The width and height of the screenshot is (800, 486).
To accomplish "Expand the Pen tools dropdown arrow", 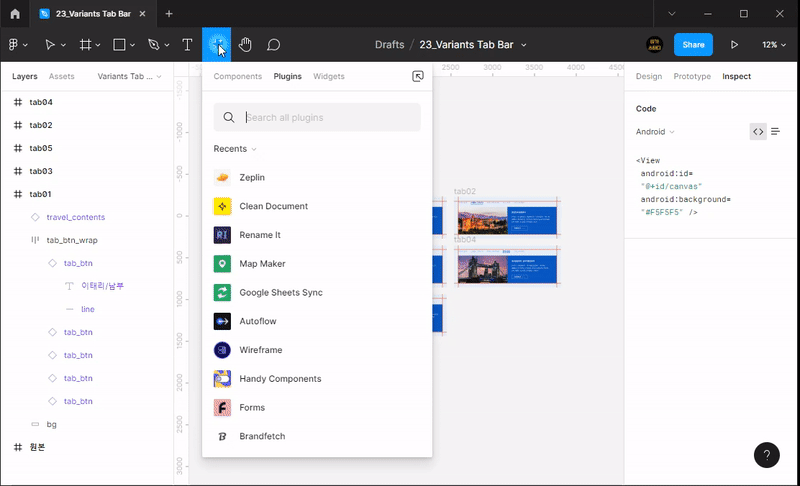I will [x=167, y=45].
